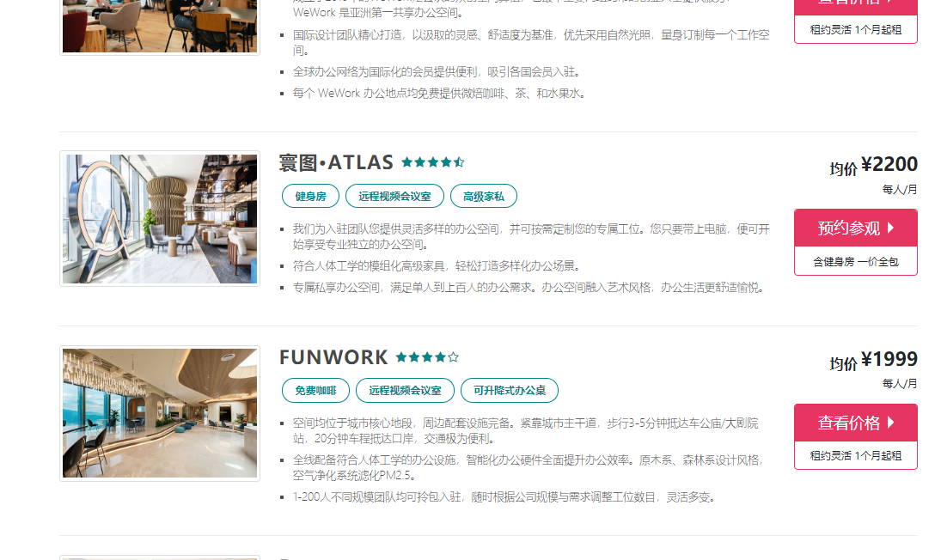Click the 均价 ¥1999 price

click(x=874, y=361)
